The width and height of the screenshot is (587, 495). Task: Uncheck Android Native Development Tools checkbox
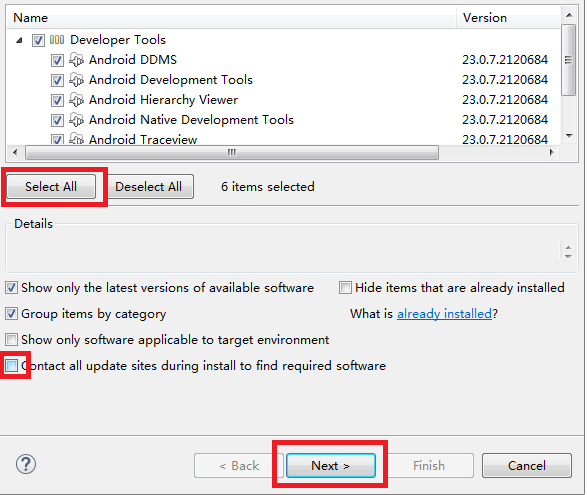tap(57, 120)
